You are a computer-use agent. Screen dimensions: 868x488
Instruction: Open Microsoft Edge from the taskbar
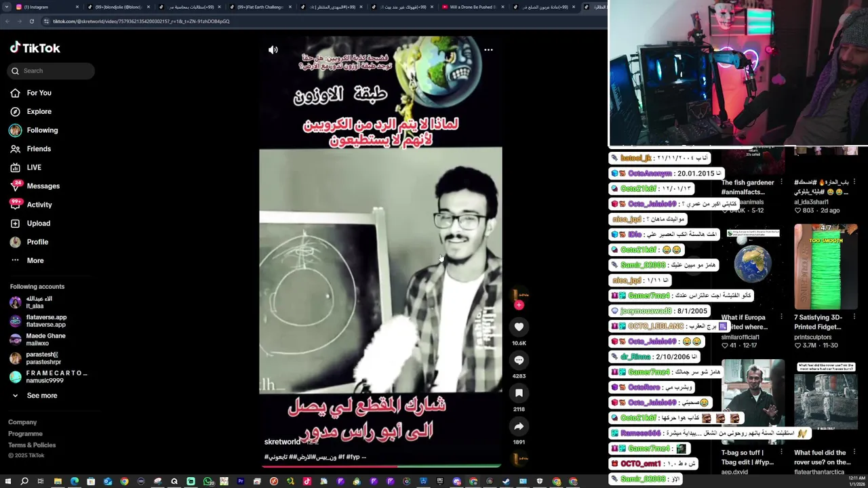[x=75, y=481]
